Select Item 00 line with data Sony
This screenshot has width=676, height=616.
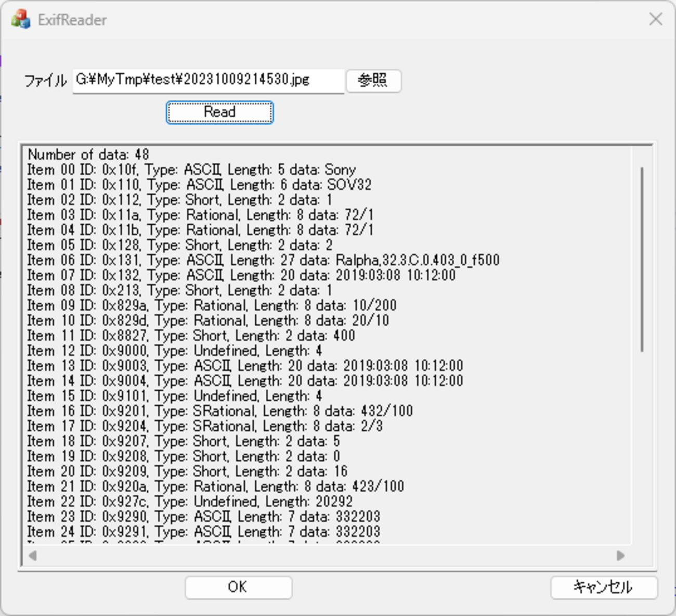point(191,170)
